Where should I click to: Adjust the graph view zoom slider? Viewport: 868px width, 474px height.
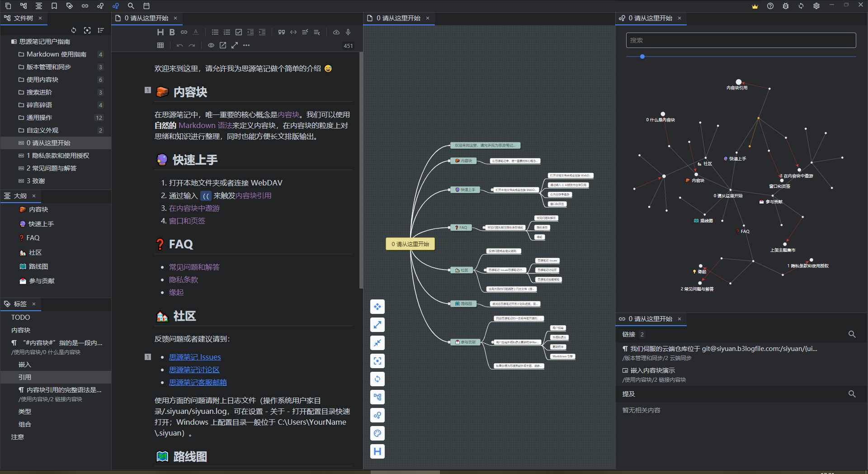[642, 57]
